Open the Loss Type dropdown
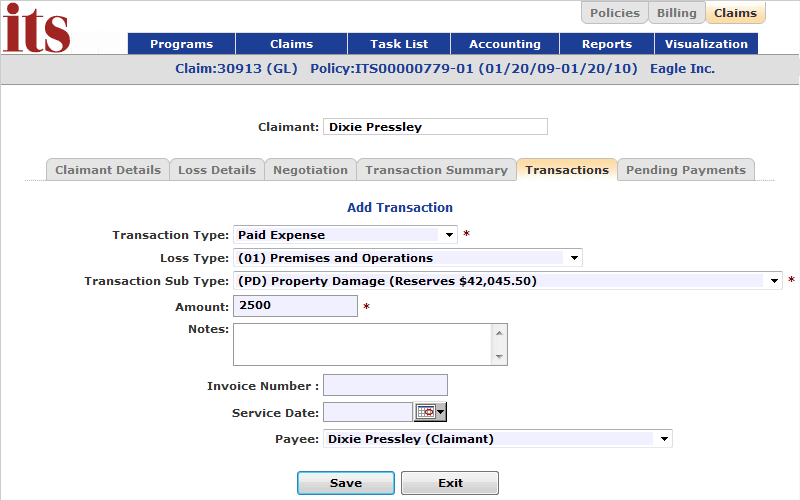The height and width of the screenshot is (500, 800). tap(408, 258)
